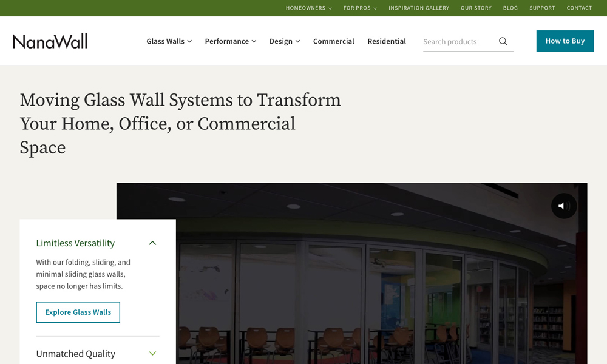
Task: Click the search magnifier icon
Action: tap(503, 41)
